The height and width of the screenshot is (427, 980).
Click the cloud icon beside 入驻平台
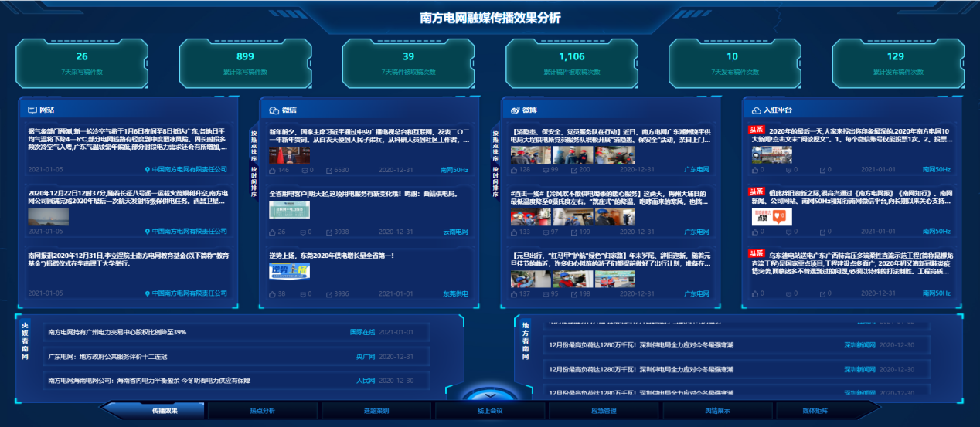coord(755,110)
